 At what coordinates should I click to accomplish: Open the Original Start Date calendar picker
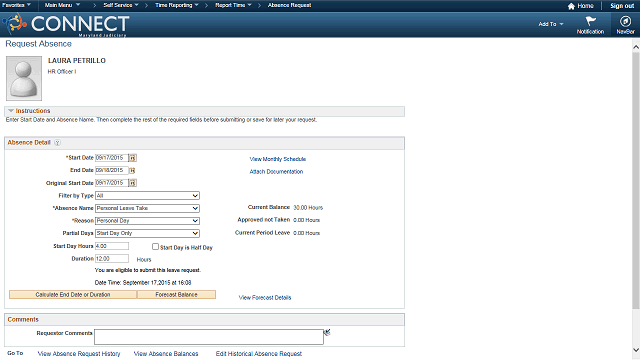tap(133, 183)
